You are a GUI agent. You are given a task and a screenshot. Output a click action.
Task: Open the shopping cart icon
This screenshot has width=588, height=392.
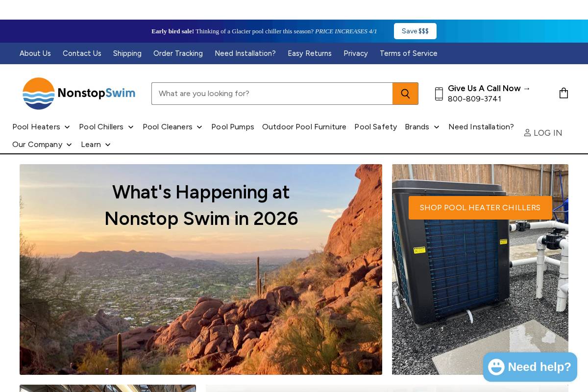pos(563,93)
